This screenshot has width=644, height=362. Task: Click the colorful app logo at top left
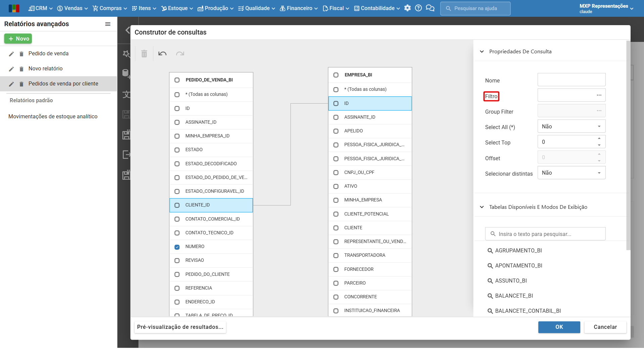[x=14, y=8]
